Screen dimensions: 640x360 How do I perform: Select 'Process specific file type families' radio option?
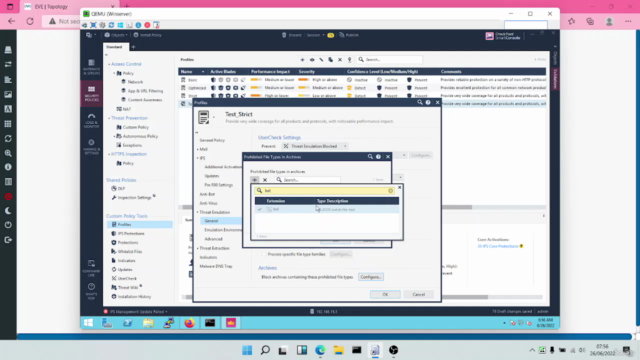[x=264, y=254]
